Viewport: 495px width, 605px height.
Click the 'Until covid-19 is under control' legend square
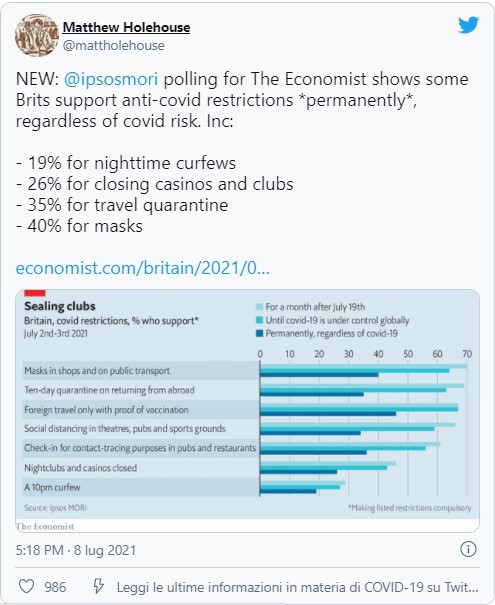259,320
